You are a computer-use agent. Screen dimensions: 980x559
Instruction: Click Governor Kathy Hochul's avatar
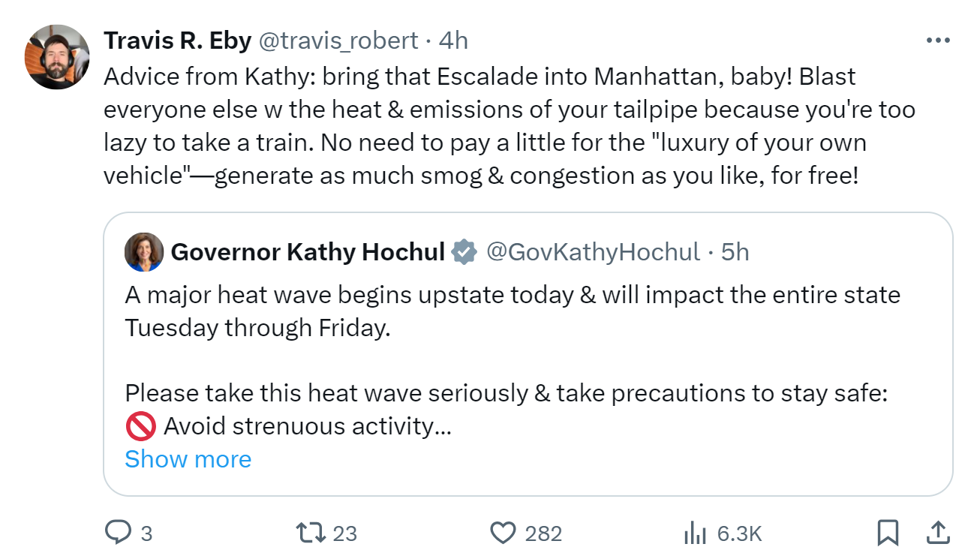coord(144,251)
